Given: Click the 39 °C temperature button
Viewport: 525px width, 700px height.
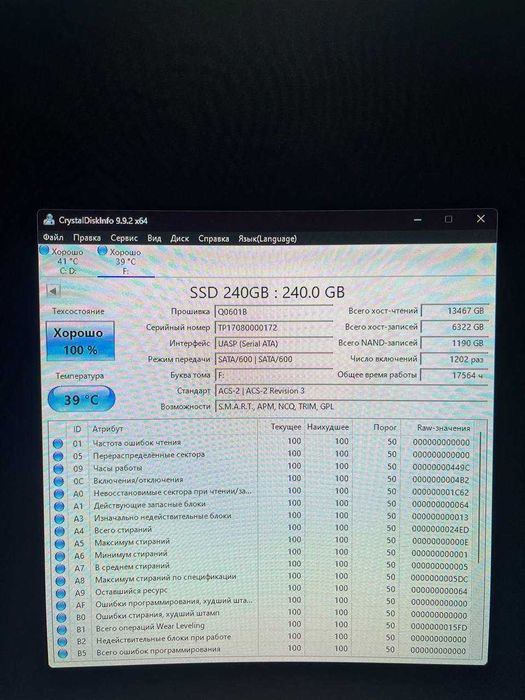Looking at the screenshot, I should tap(81, 399).
